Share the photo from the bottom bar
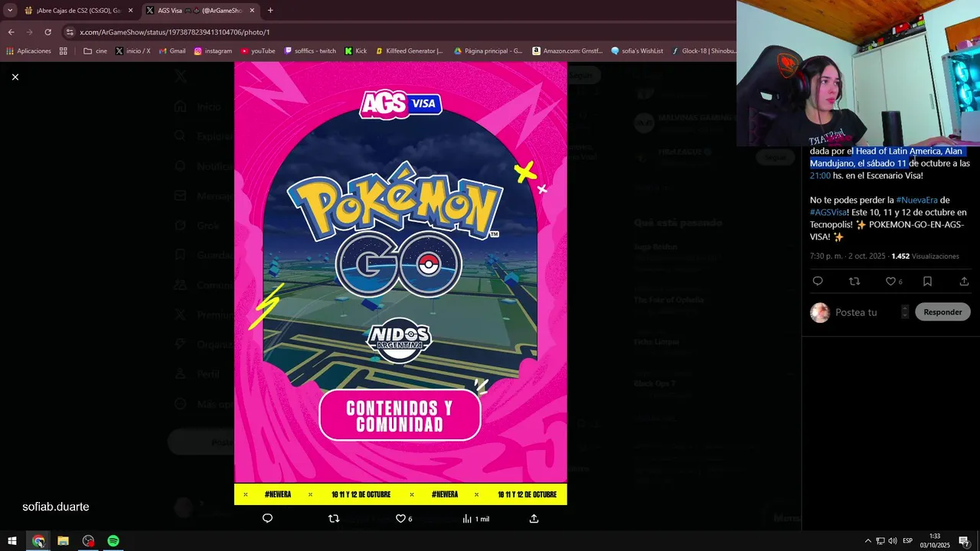Image resolution: width=980 pixels, height=551 pixels. [534, 518]
